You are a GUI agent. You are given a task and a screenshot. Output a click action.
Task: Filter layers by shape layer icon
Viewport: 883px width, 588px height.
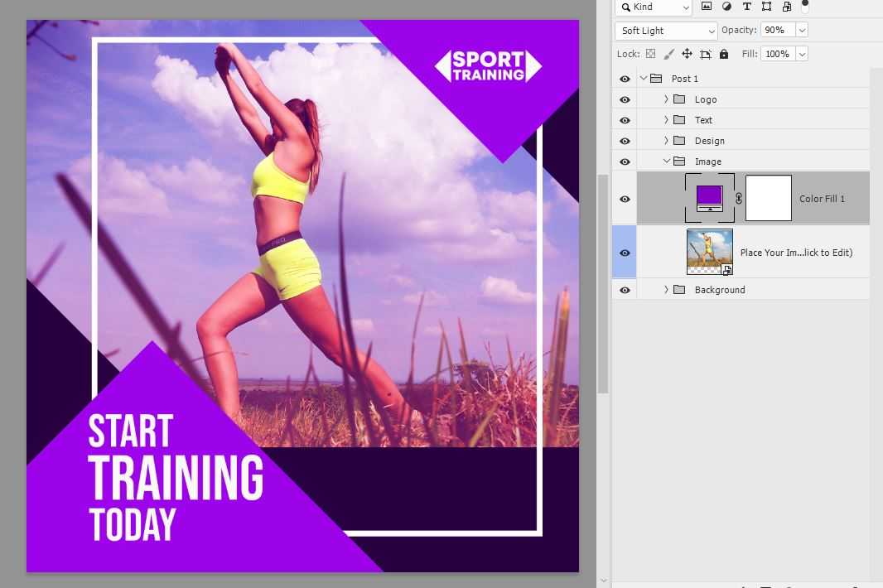pos(766,7)
